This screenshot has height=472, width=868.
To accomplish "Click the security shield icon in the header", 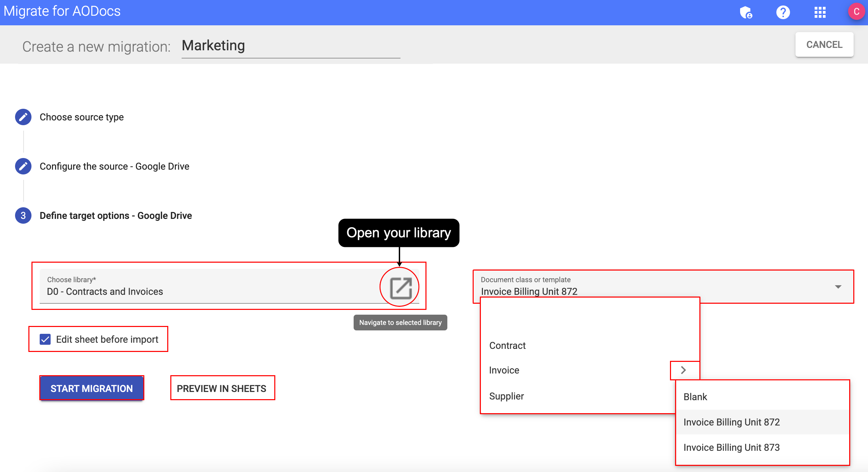I will [x=746, y=12].
